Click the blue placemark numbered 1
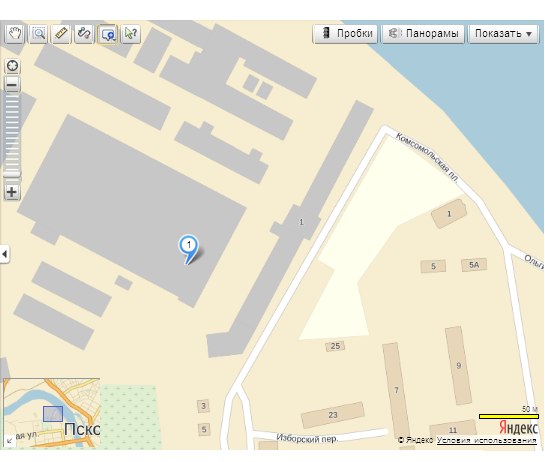 [188, 249]
